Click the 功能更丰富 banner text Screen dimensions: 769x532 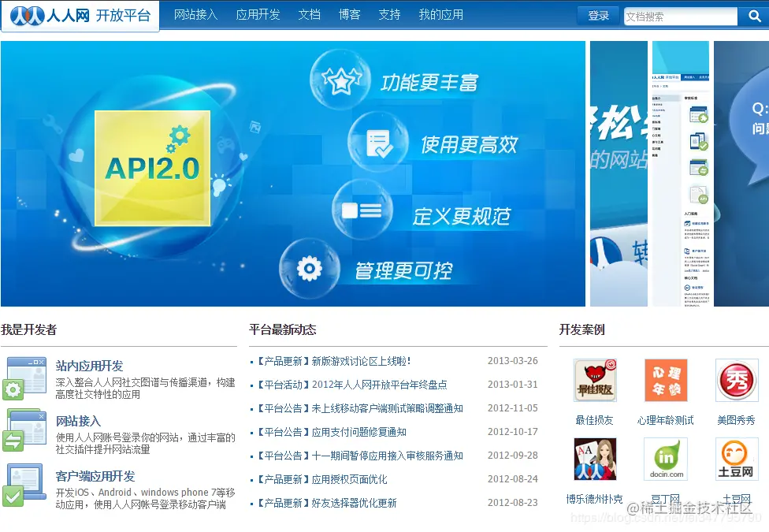point(429,83)
